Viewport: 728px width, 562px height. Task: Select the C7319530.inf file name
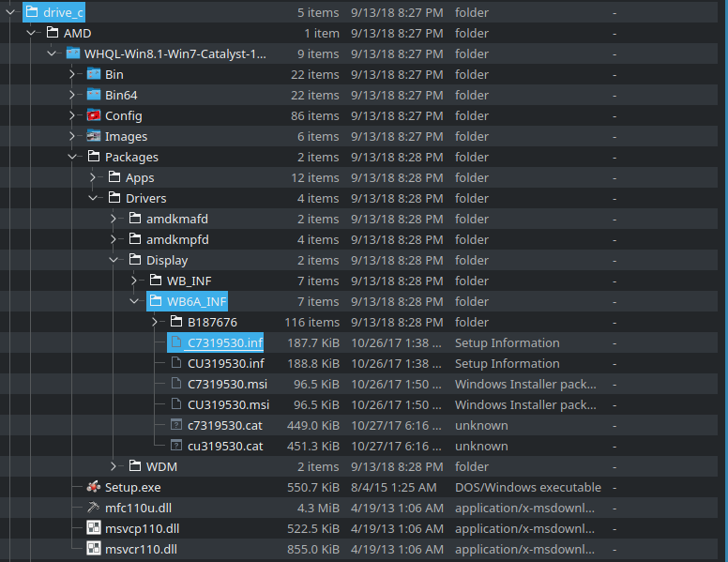pos(225,342)
